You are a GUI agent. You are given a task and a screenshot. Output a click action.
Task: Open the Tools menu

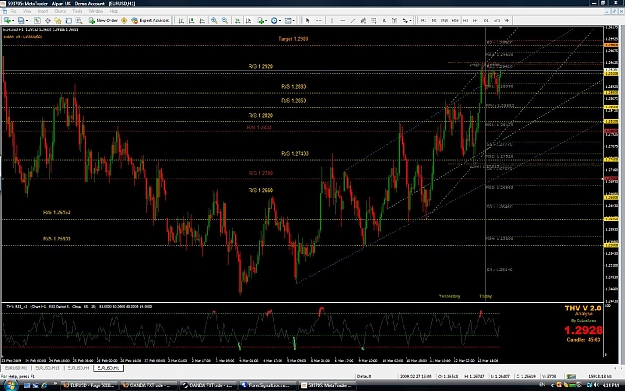point(77,11)
